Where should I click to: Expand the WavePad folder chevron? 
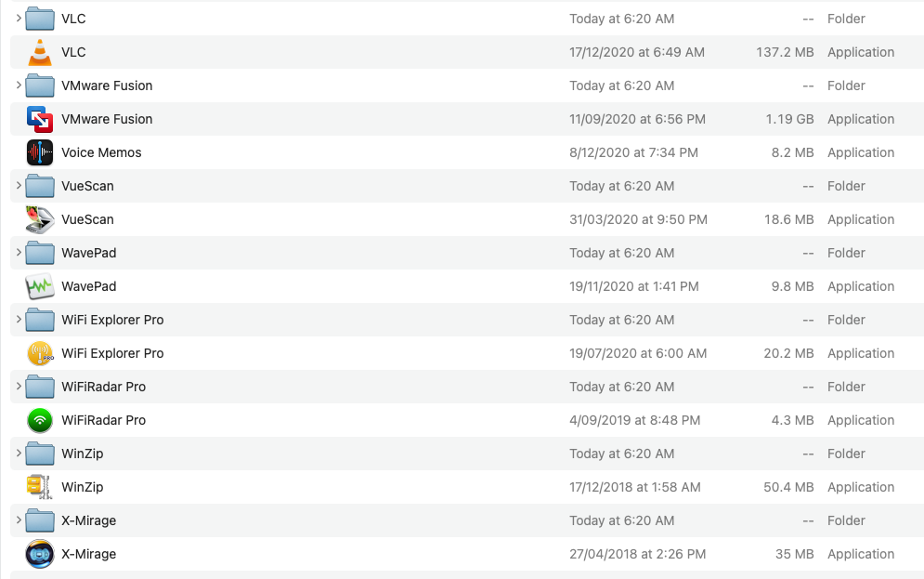[19, 253]
